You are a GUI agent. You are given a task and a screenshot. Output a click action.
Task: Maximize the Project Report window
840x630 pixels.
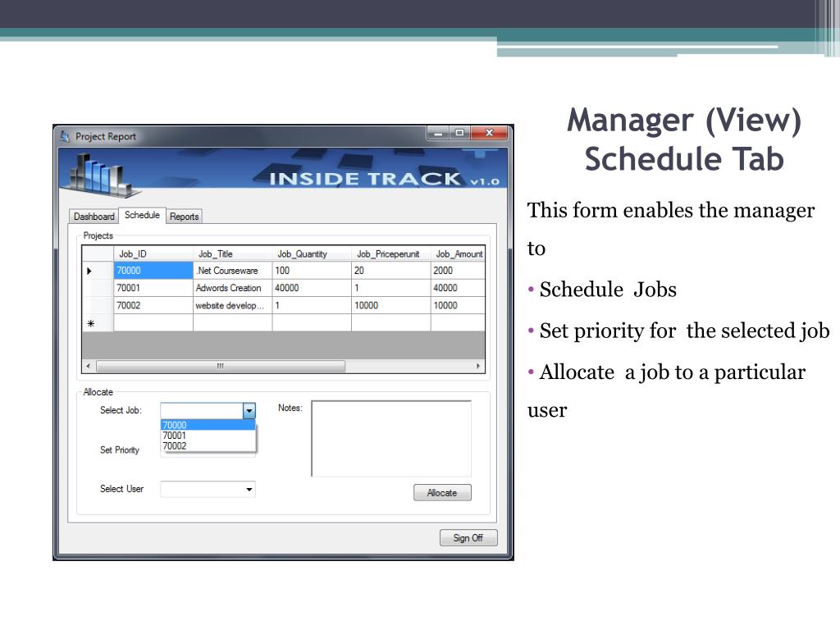coord(459,133)
